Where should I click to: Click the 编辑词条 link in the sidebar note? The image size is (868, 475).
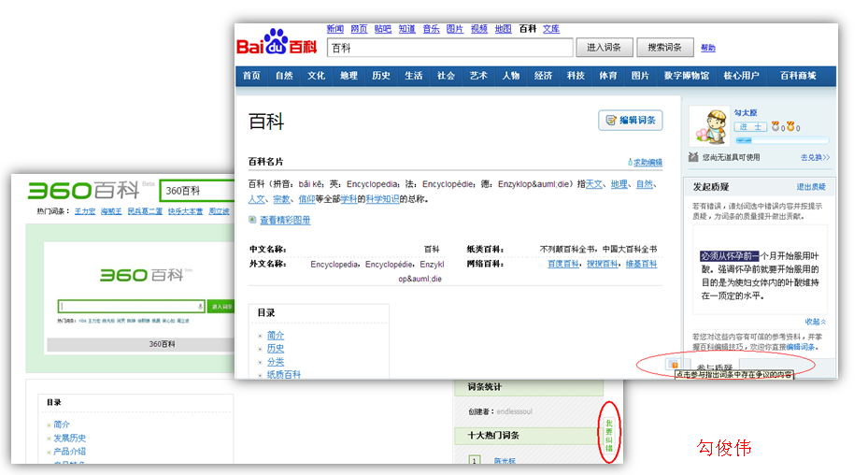coord(801,347)
